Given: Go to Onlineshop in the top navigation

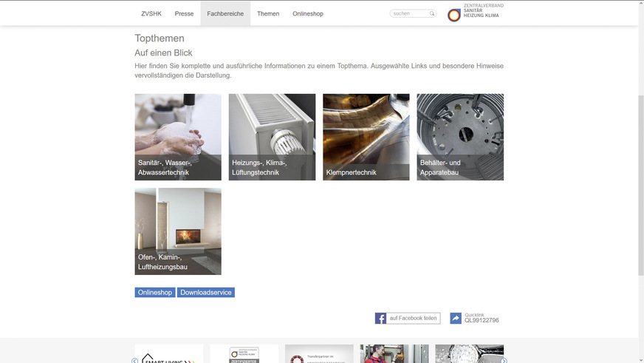Looking at the screenshot, I should 308,14.
